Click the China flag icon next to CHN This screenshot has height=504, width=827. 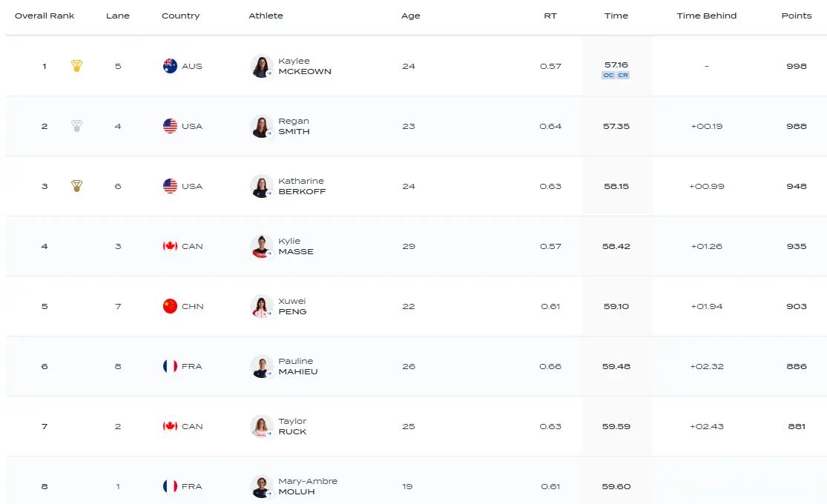pyautogui.click(x=170, y=306)
